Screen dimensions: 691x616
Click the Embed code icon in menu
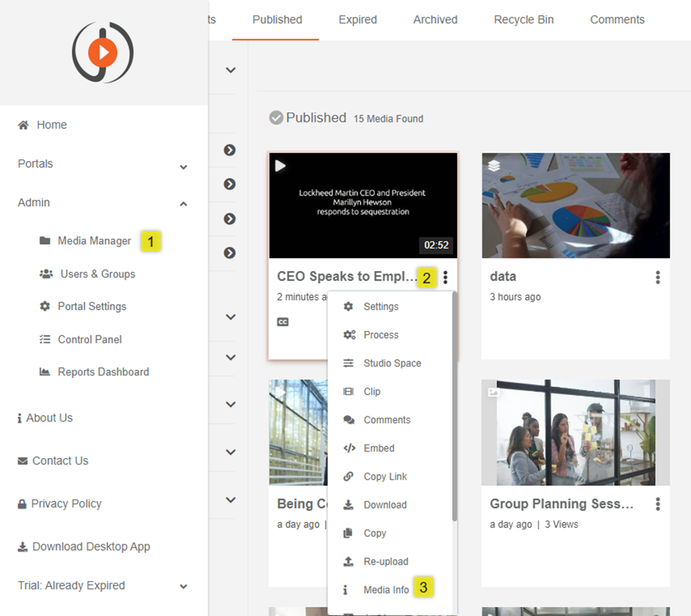[349, 448]
